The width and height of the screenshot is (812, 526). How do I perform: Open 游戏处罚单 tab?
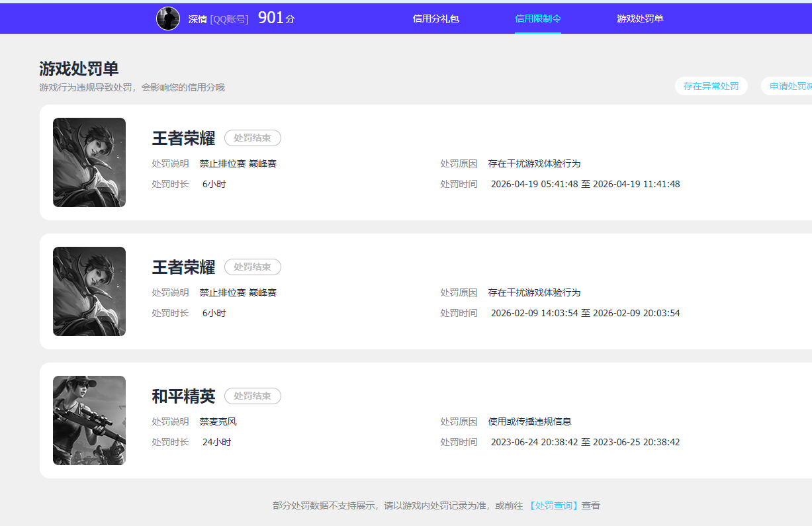(640, 19)
